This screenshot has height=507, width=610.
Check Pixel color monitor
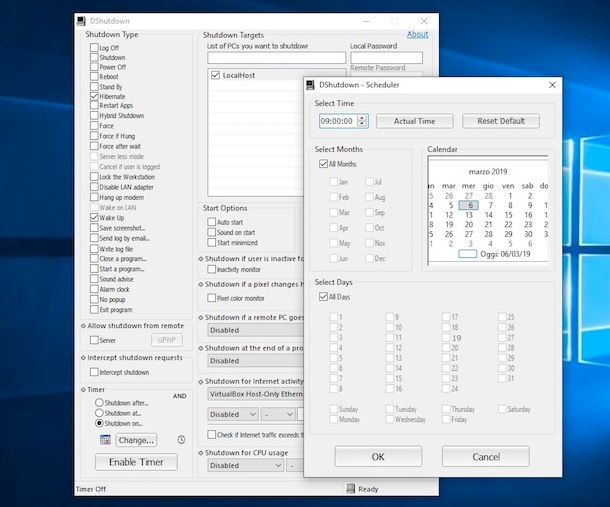point(212,298)
